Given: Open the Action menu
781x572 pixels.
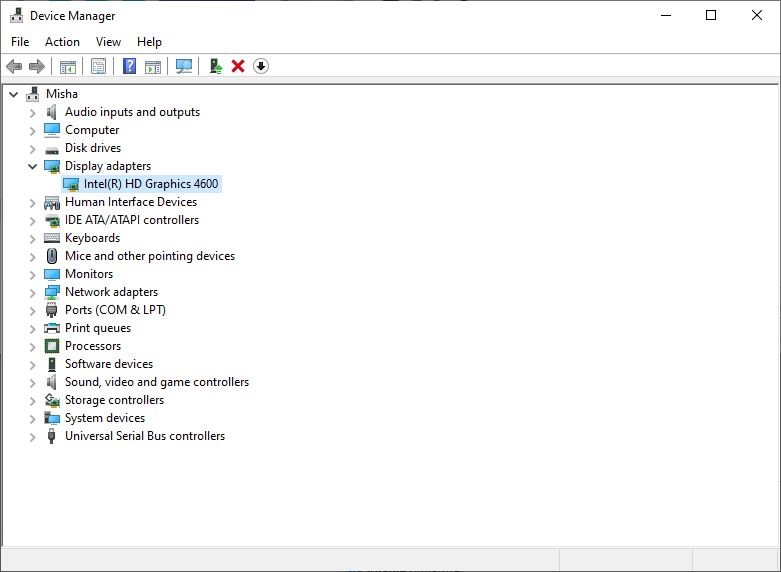Looking at the screenshot, I should coord(62,42).
